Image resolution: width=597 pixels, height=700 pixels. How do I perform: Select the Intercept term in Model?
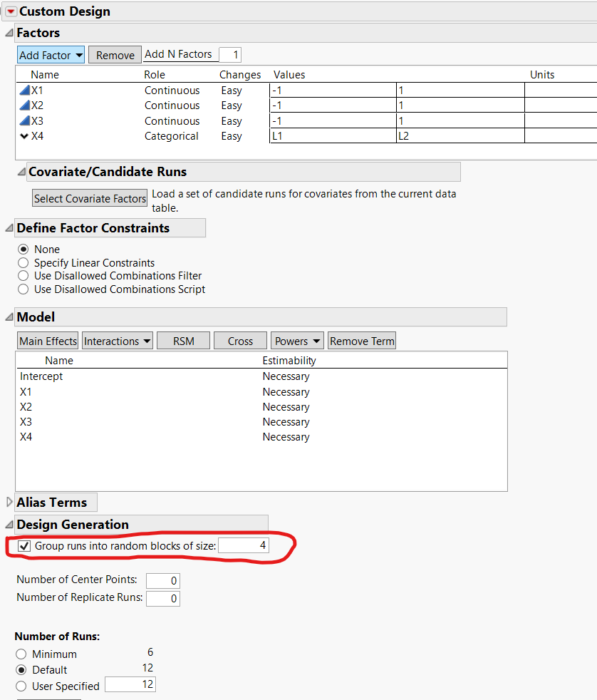41,376
